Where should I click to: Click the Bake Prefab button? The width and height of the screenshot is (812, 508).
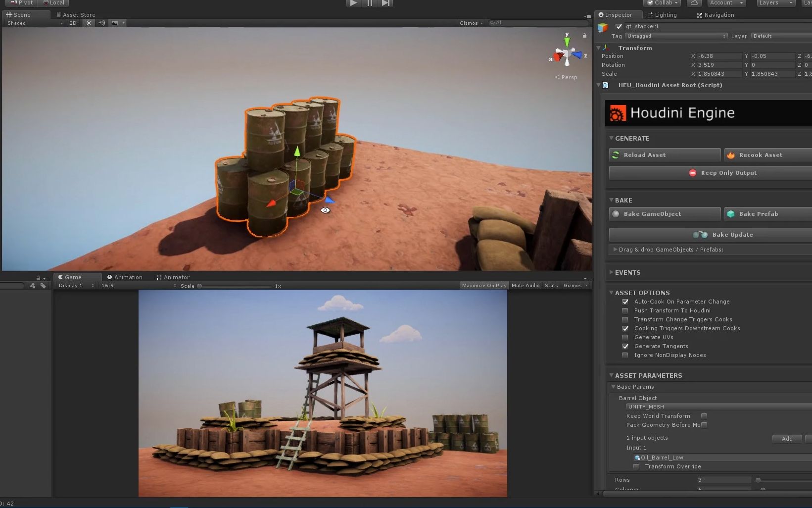pos(766,214)
